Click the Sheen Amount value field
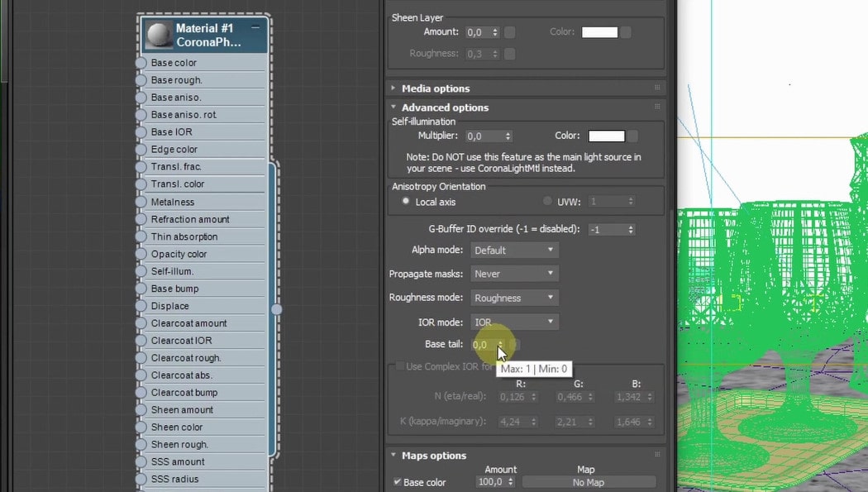The image size is (868, 492). click(x=478, y=32)
